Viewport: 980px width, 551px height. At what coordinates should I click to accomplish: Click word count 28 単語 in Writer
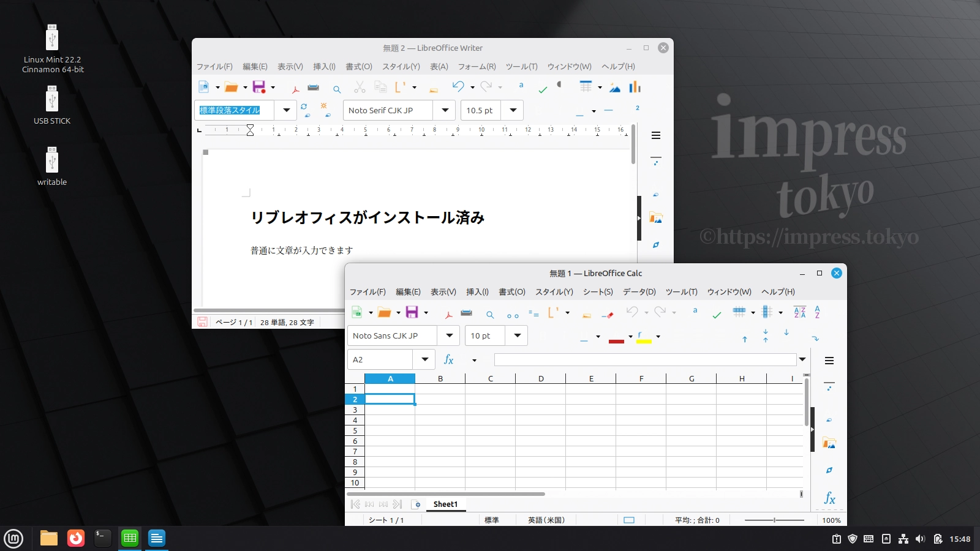[x=287, y=322]
